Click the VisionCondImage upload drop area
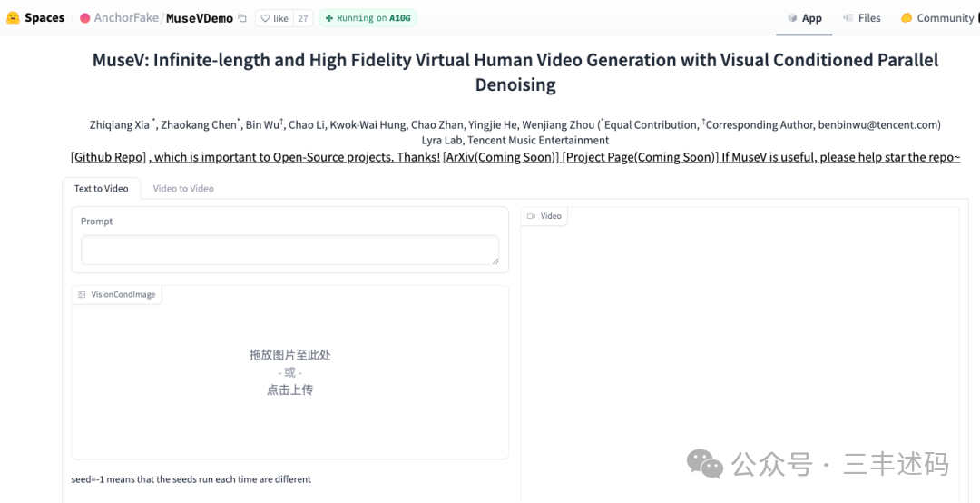Screen dimensions: 980x503 (290, 372)
